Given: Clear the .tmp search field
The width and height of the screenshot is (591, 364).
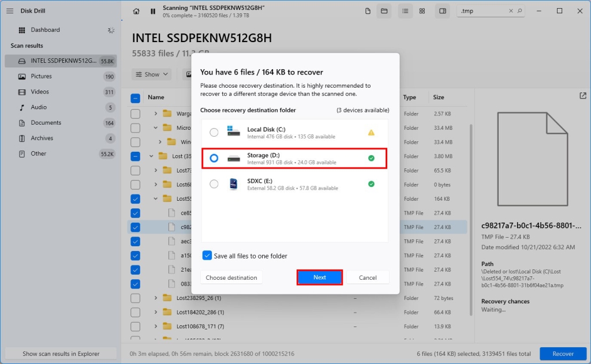Looking at the screenshot, I should click(x=510, y=10).
